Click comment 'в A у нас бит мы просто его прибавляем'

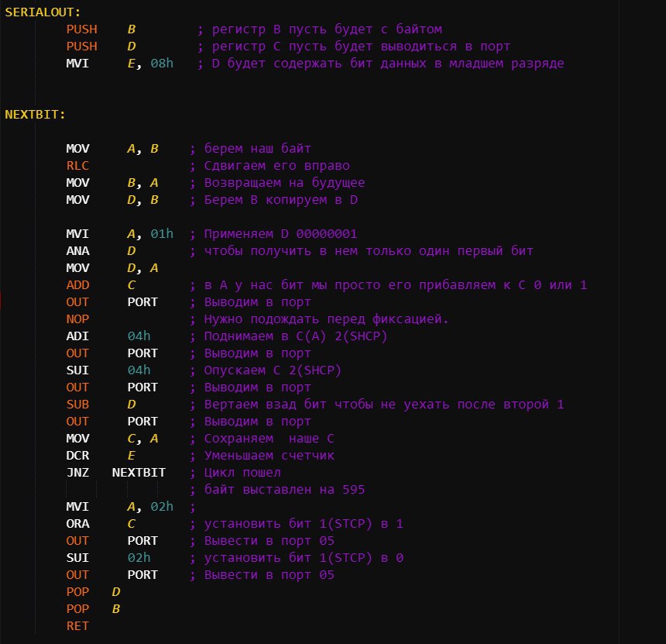[x=350, y=284]
